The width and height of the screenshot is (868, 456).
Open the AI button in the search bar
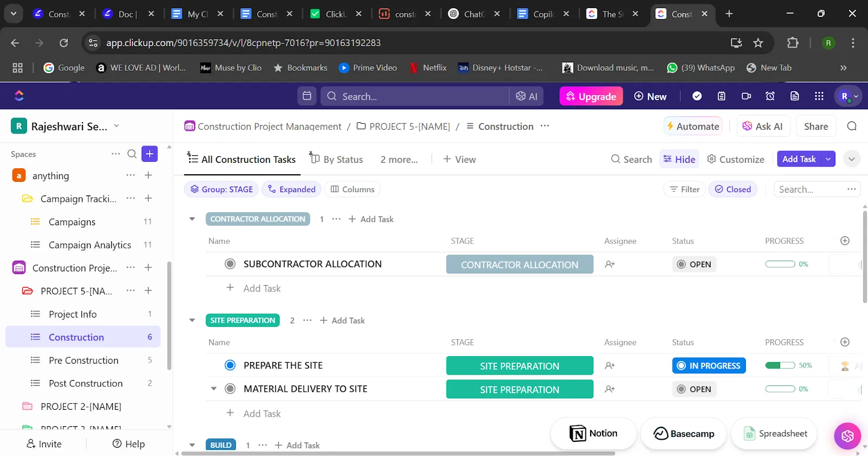pos(527,96)
